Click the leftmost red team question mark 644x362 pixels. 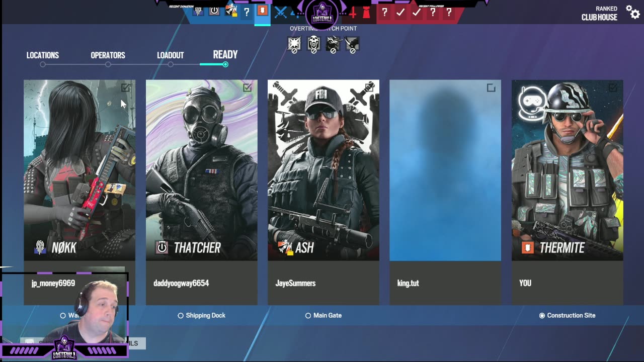pos(384,12)
